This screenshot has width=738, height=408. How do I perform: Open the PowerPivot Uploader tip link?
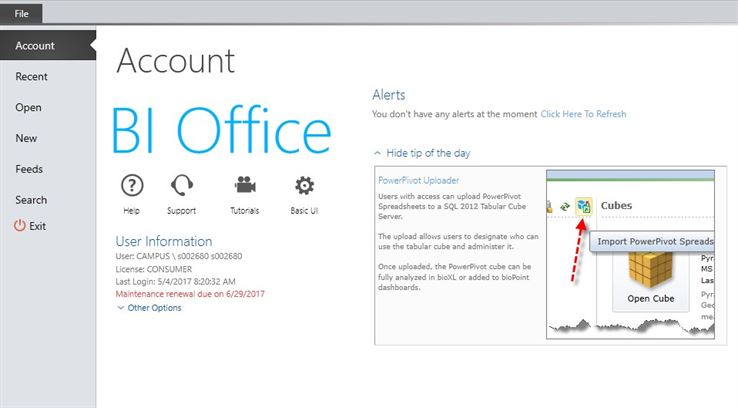point(417,181)
